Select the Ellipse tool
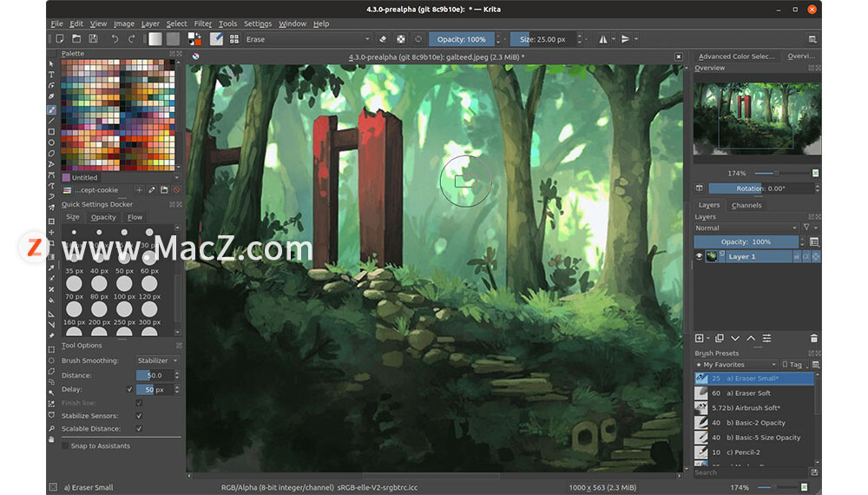 point(51,142)
